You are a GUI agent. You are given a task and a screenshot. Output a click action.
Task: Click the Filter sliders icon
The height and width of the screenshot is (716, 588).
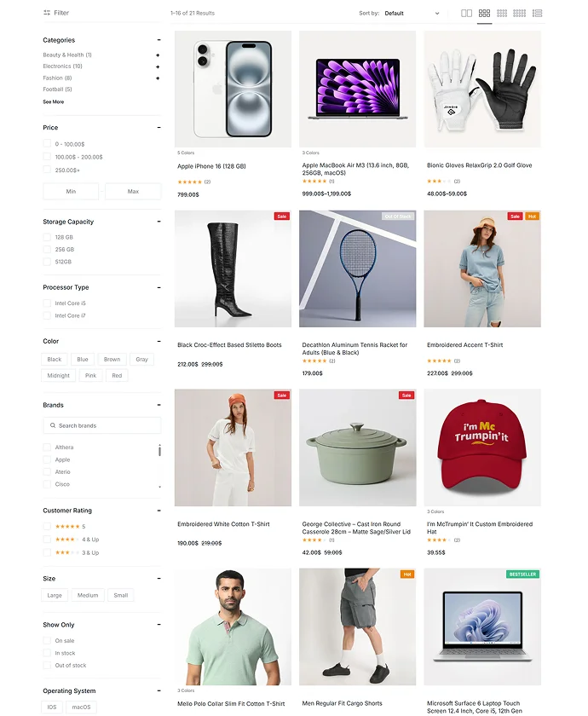[47, 13]
